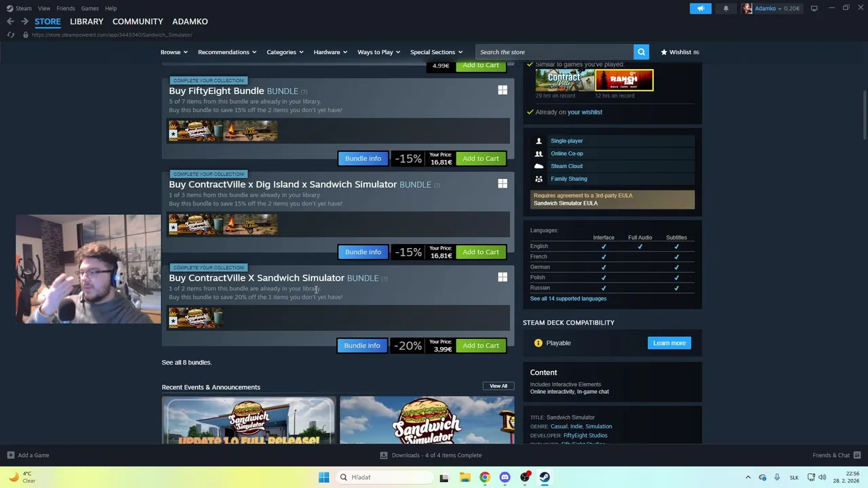
Task: Open See all 14 supported languages
Action: [568, 299]
